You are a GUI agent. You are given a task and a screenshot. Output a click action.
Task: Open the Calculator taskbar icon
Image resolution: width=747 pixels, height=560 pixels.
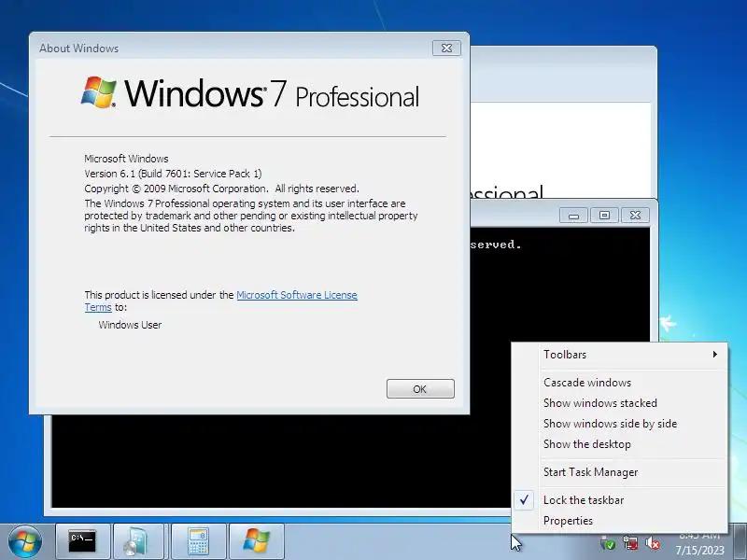coord(198,541)
